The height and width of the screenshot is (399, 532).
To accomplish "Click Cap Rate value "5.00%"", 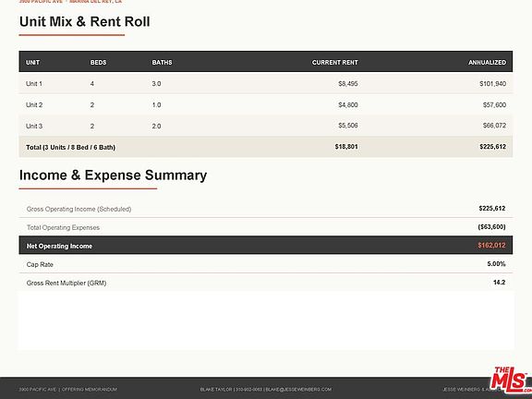I will 496,263.
